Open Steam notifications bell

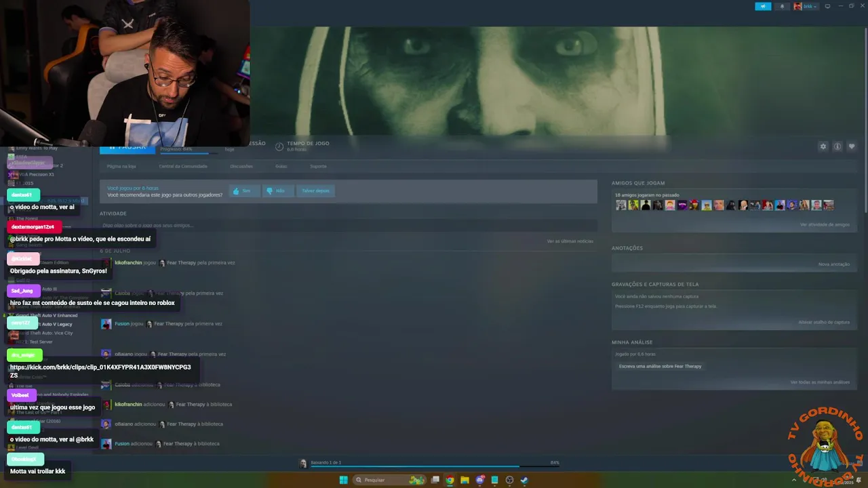click(x=782, y=6)
